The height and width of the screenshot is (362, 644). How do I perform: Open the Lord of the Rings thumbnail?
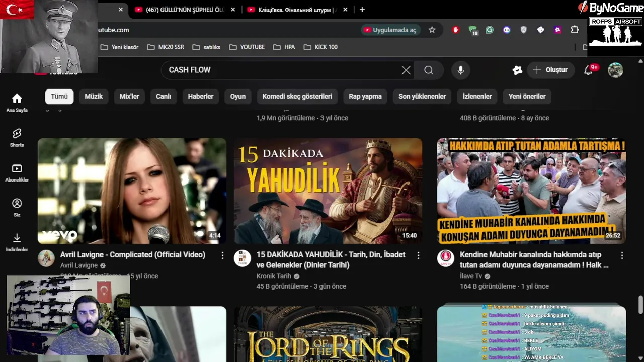click(328, 334)
